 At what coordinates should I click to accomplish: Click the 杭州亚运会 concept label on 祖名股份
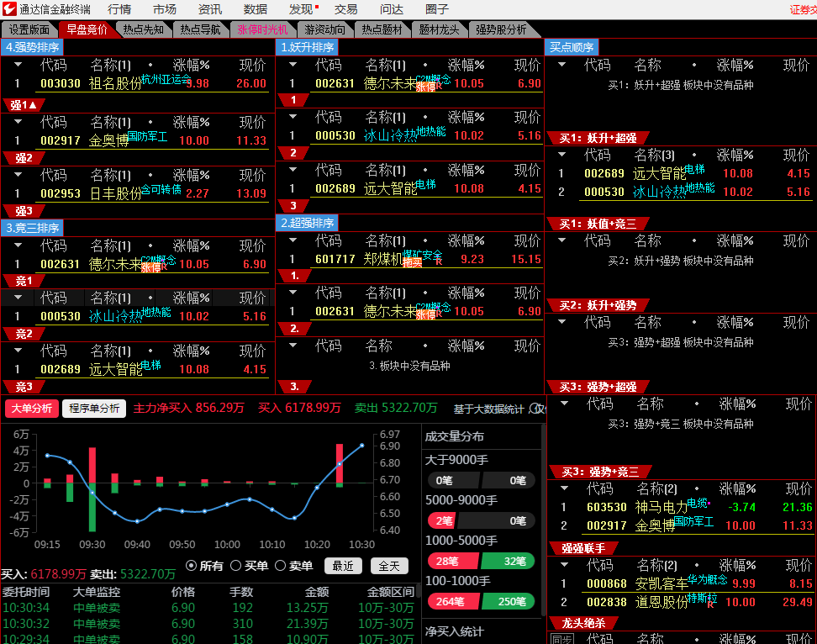coord(166,79)
